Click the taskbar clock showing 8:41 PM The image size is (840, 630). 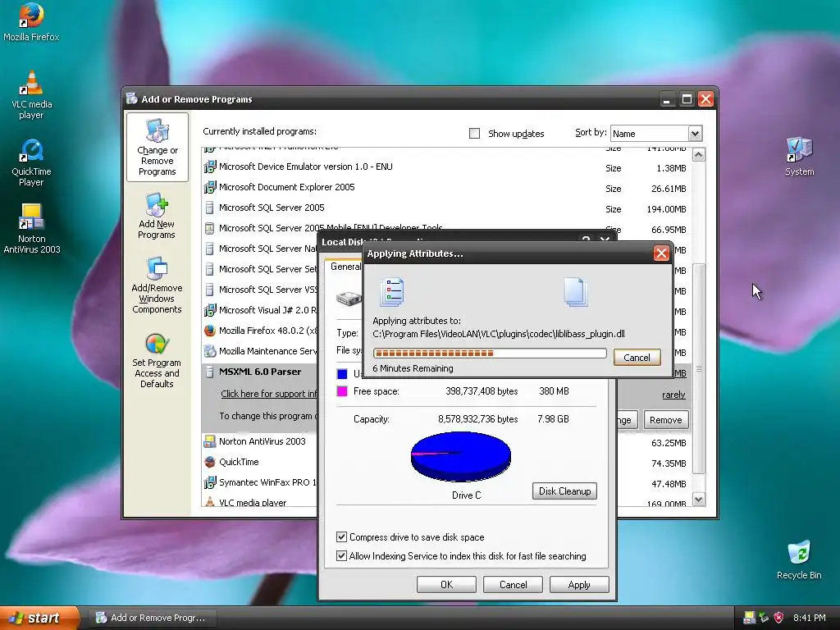pos(809,618)
